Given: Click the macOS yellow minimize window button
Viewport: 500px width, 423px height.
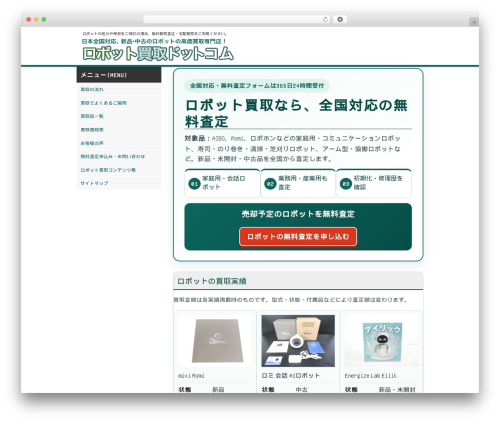Looking at the screenshot, I should [36, 19].
